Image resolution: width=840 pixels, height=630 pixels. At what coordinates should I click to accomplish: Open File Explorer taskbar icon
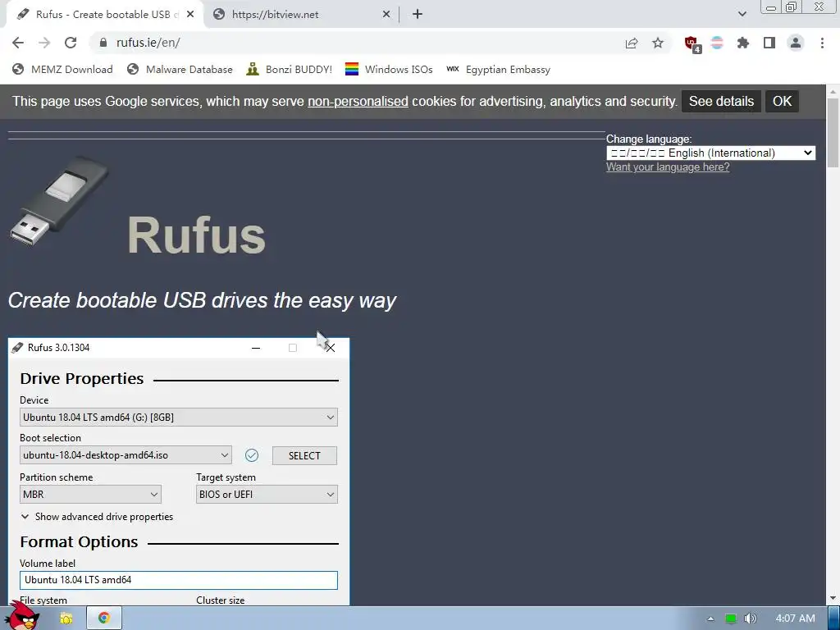(x=66, y=619)
